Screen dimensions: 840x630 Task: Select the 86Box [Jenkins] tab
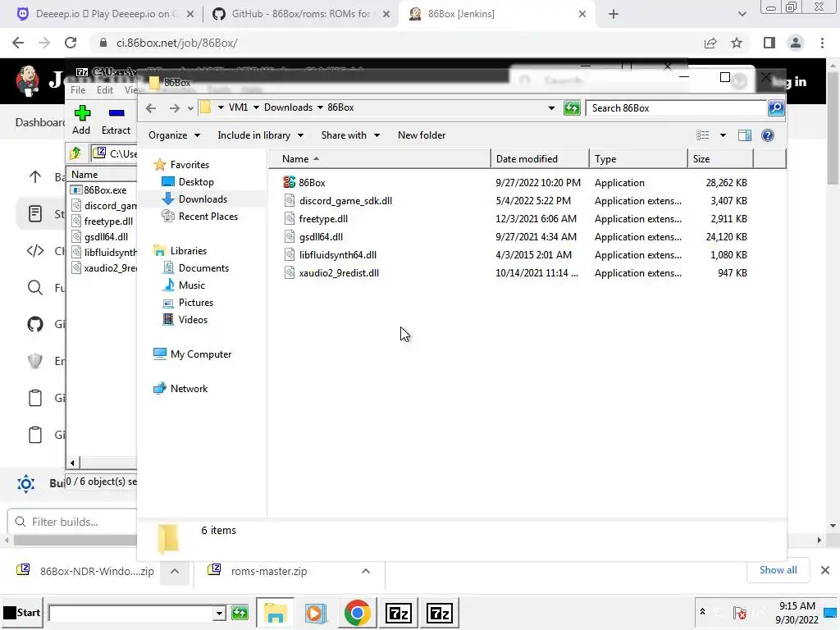click(x=496, y=14)
